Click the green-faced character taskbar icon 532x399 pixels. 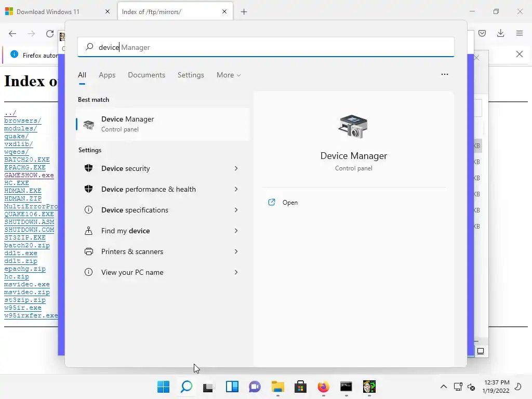click(369, 387)
